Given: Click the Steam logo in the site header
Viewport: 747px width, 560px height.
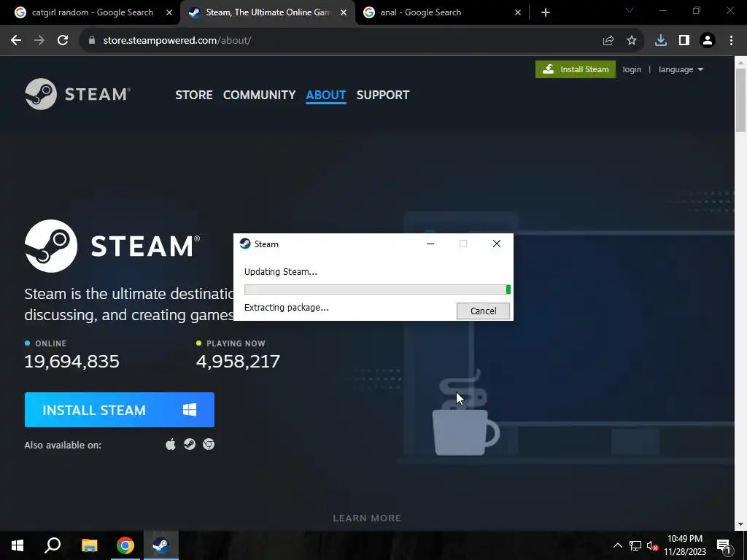Looking at the screenshot, I should (77, 94).
